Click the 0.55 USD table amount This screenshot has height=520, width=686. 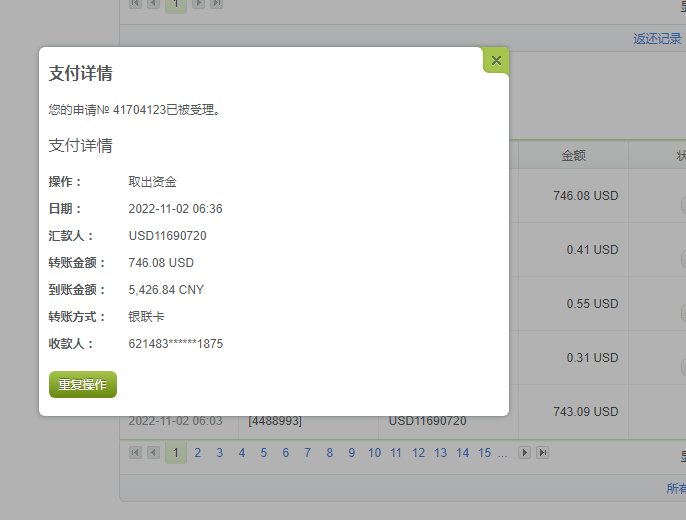point(592,304)
